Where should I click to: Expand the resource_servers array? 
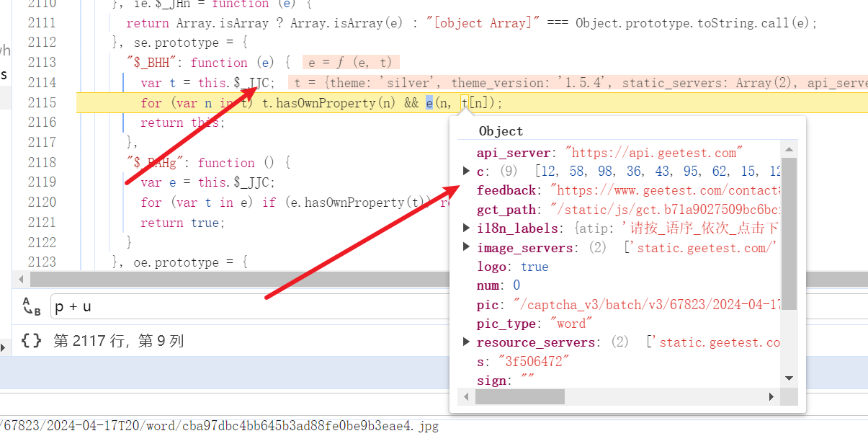pyautogui.click(x=466, y=342)
